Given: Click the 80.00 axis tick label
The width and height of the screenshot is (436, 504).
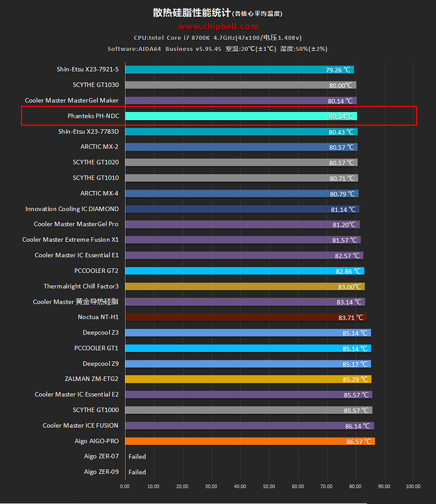Looking at the screenshot, I should point(355,486).
